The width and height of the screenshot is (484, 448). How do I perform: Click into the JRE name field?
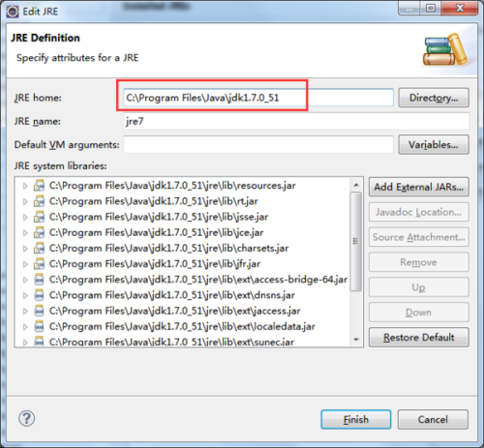(296, 122)
